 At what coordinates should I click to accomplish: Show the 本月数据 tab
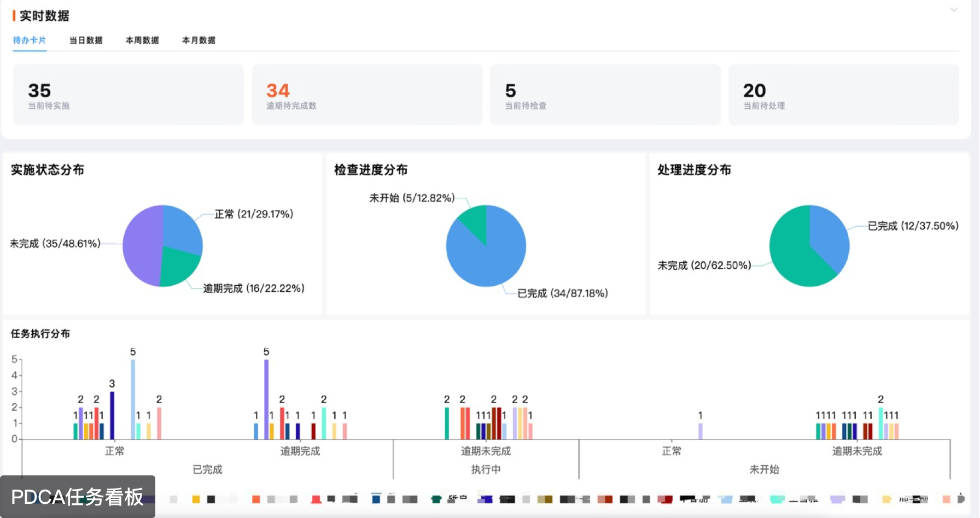(199, 40)
